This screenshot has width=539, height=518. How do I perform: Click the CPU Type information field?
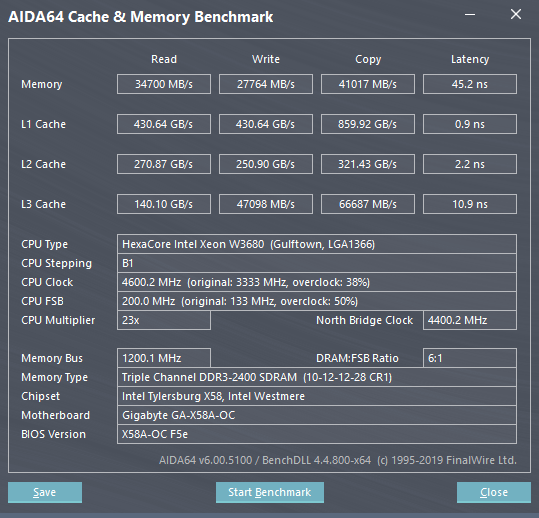(x=317, y=244)
